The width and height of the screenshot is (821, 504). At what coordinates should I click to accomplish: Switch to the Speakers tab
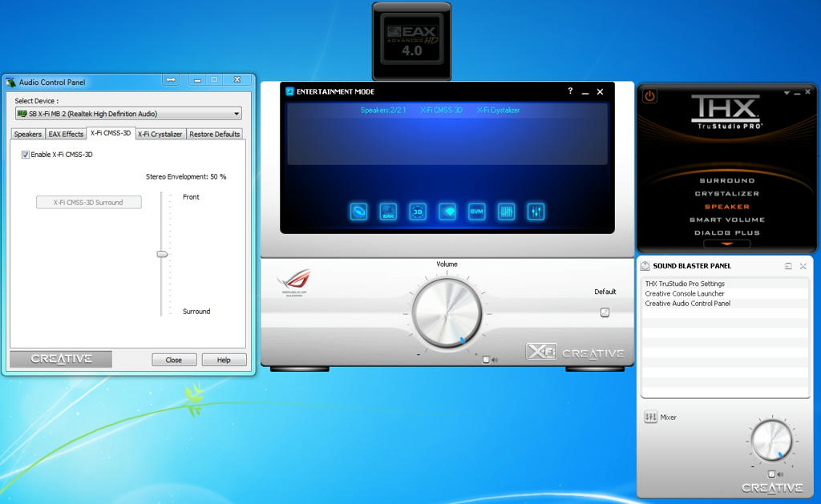tap(28, 134)
